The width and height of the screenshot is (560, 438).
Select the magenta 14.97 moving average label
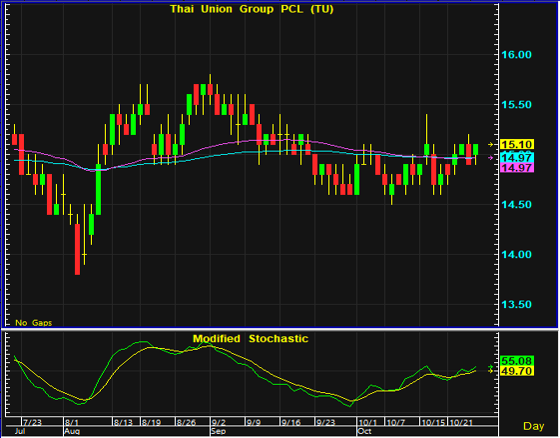517,168
